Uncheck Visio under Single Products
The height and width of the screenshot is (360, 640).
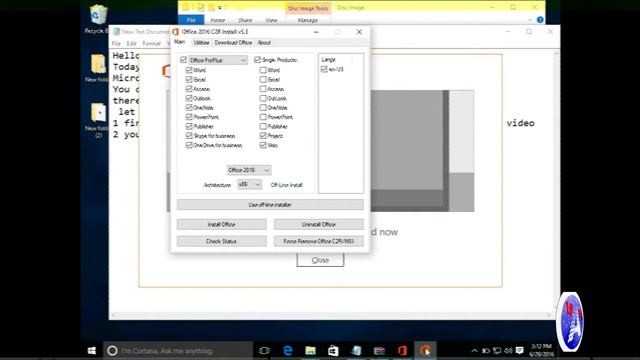pos(263,145)
